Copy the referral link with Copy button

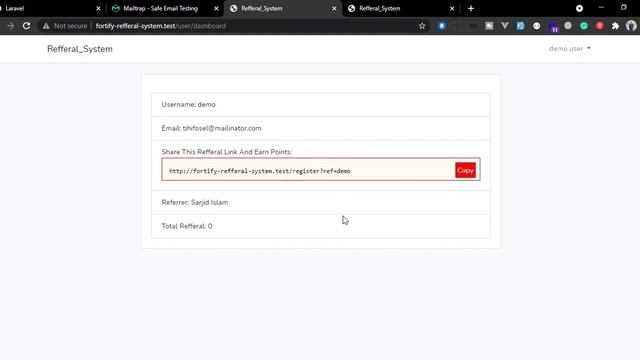coord(465,170)
